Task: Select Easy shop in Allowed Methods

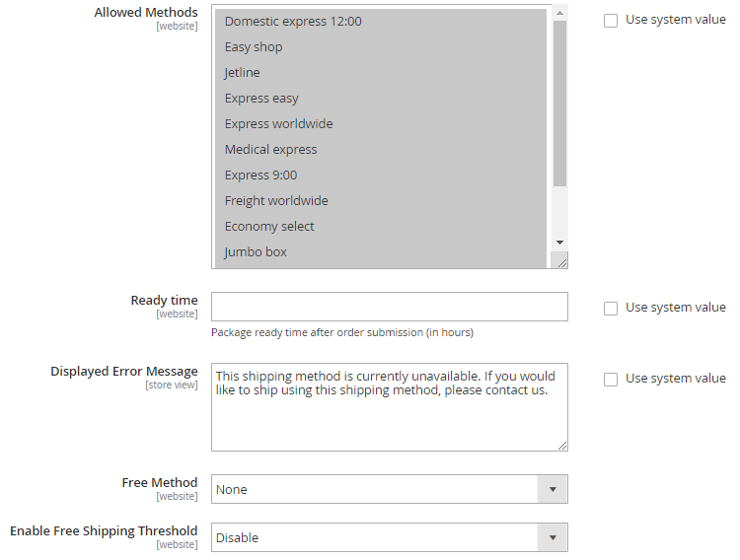Action: point(254,46)
